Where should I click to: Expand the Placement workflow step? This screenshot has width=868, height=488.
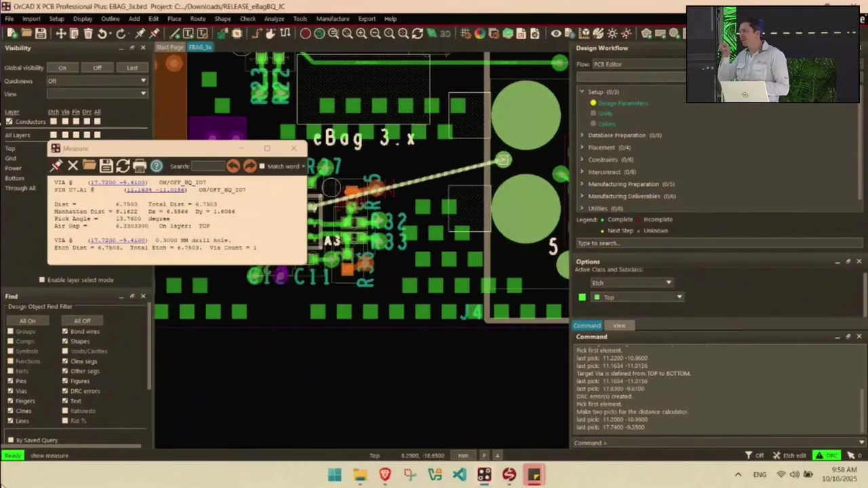click(582, 147)
